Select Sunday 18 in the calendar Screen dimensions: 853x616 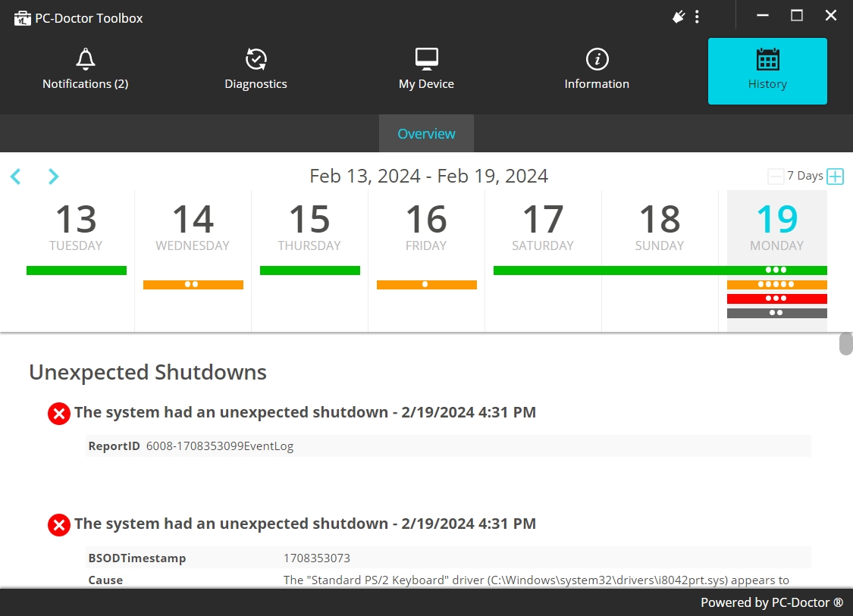point(660,227)
